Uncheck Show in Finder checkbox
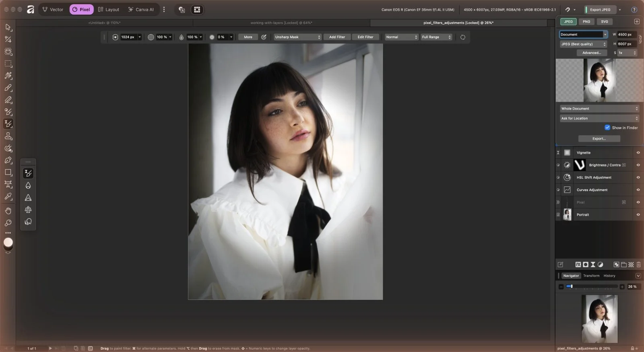 (607, 128)
